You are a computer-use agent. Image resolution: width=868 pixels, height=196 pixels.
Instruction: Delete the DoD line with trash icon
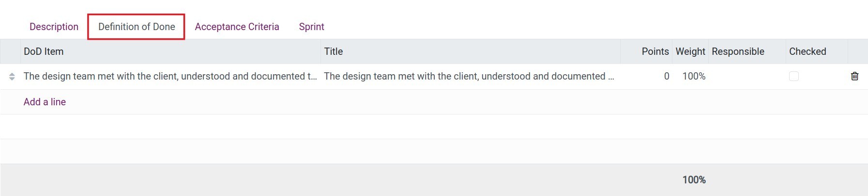click(x=854, y=76)
